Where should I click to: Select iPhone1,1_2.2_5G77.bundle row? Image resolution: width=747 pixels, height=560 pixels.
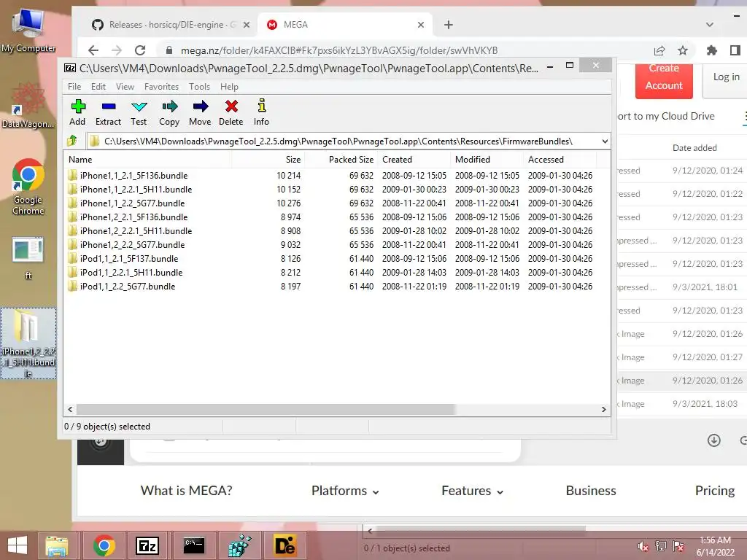[330, 203]
